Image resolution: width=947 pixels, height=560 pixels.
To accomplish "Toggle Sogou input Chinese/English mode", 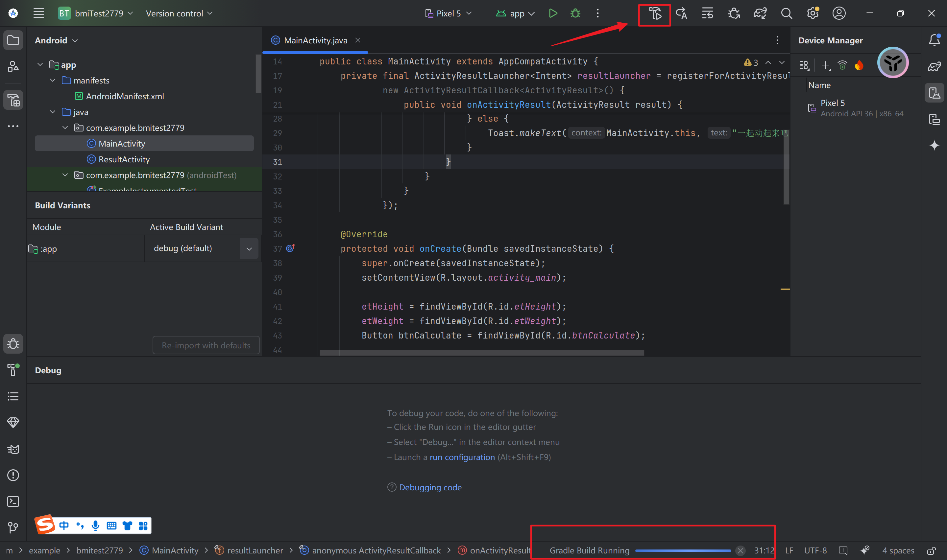I will (x=64, y=525).
